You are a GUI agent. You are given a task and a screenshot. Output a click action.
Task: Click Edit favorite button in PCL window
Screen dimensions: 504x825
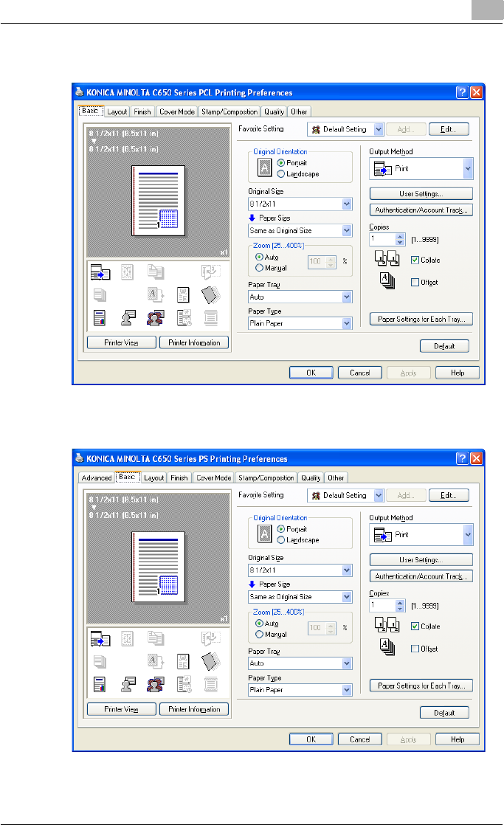click(x=449, y=129)
